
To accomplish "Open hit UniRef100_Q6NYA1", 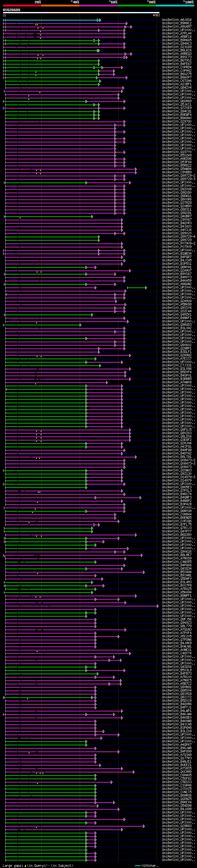I will point(177,267).
